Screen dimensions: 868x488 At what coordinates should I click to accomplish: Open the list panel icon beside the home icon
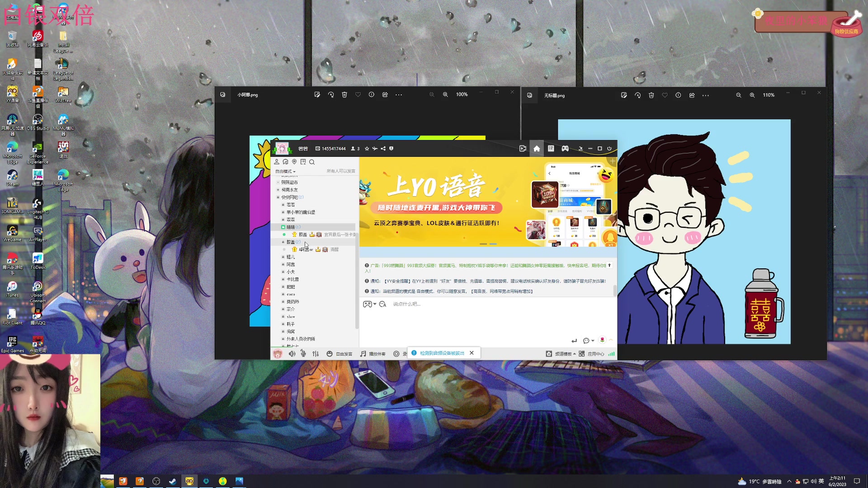point(551,149)
